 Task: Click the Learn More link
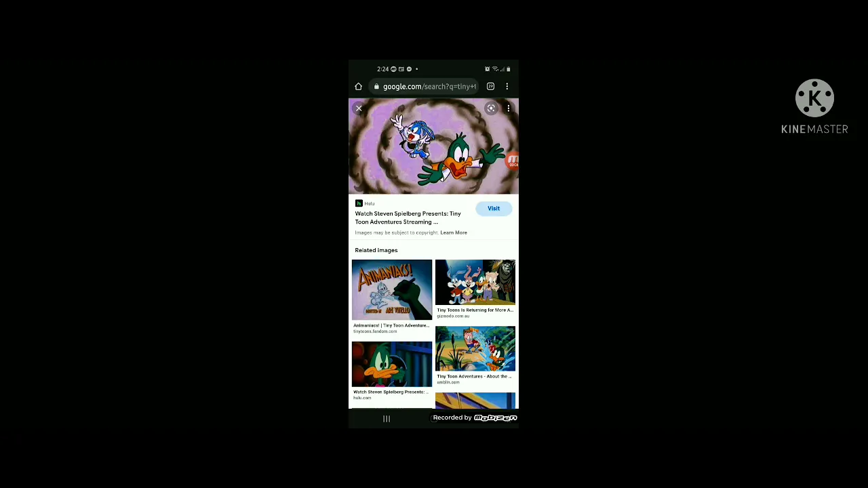[454, 232]
